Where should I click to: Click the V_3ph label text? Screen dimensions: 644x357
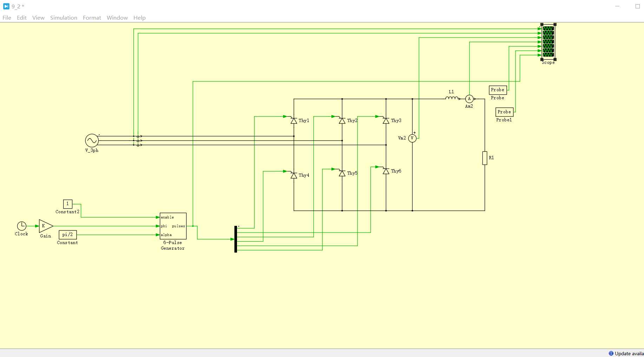[92, 150]
